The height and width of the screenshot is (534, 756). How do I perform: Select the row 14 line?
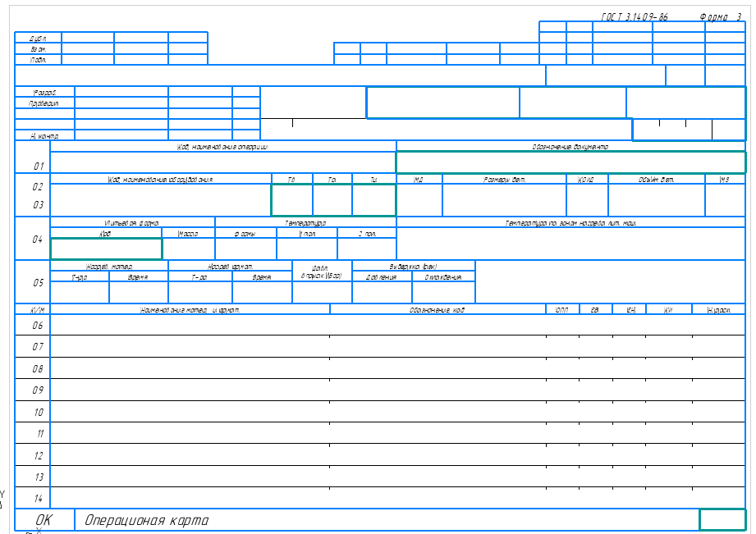(x=380, y=498)
